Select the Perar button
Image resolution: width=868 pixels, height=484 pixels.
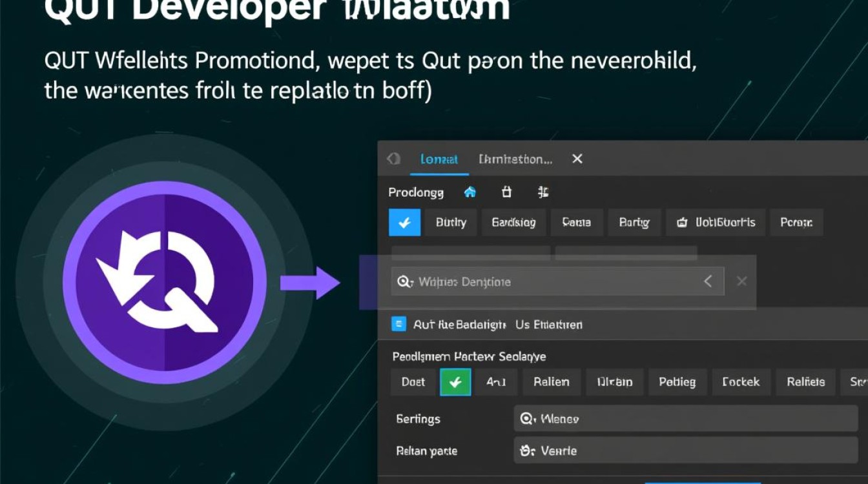coord(796,223)
